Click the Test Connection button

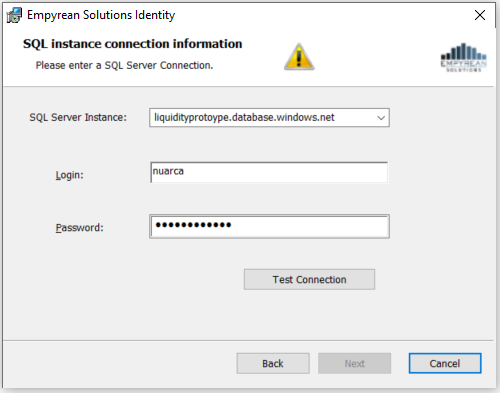(x=309, y=279)
